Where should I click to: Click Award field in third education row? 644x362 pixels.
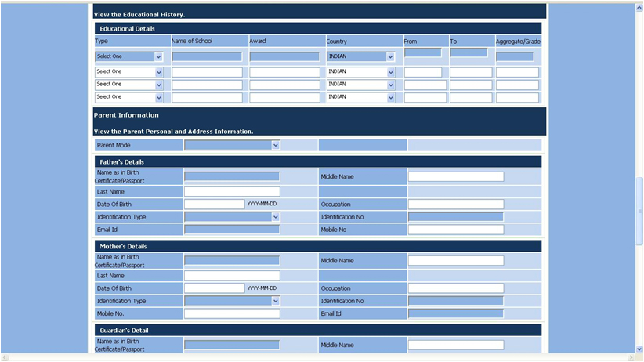click(284, 85)
